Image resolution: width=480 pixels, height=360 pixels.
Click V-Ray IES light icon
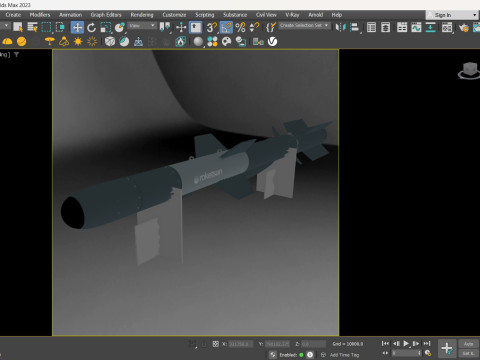64,41
